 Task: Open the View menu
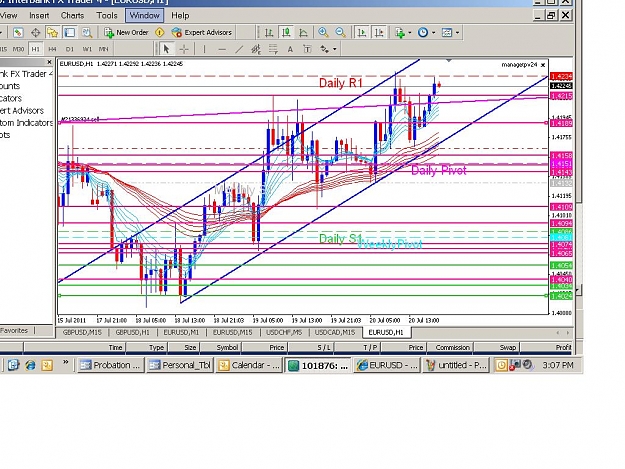[8, 16]
